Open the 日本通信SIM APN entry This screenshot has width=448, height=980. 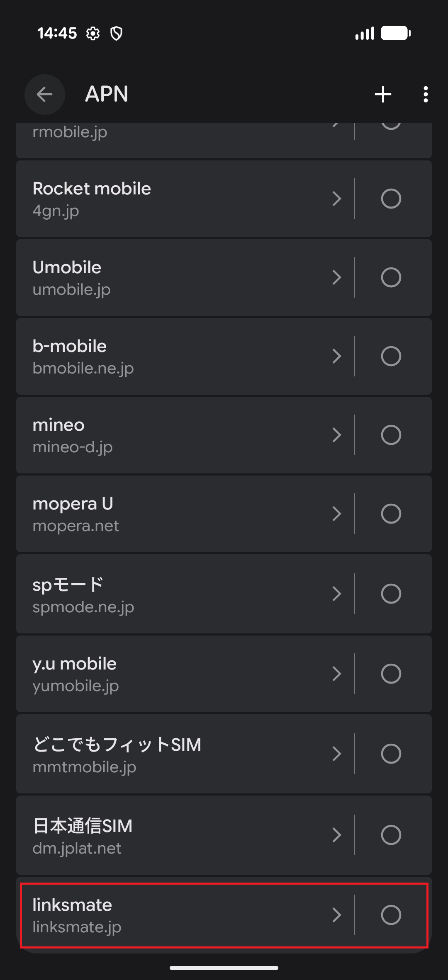[166, 835]
